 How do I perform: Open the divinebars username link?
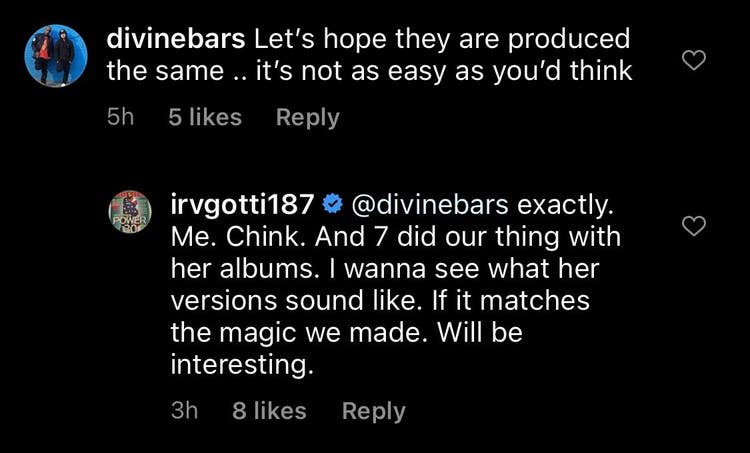[175, 41]
